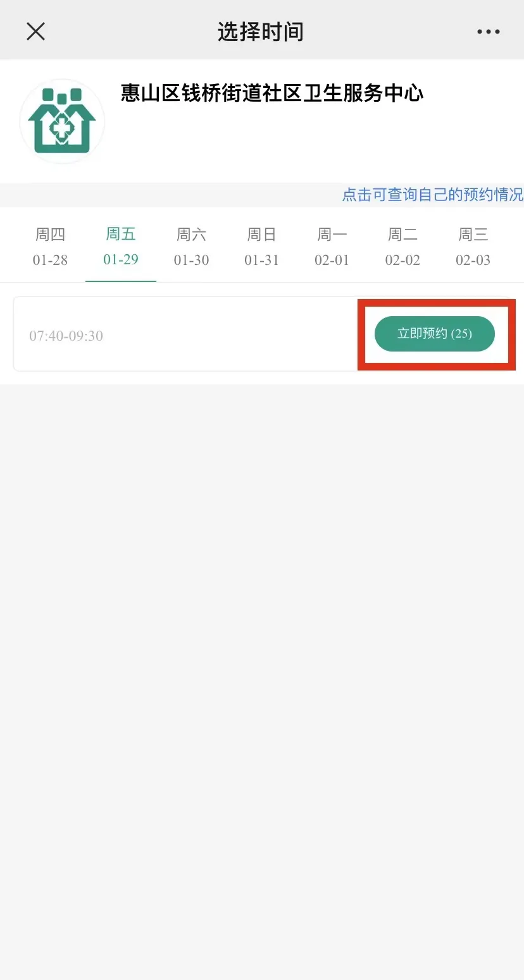Pick the 周二 02-02 date tab
Image resolution: width=524 pixels, height=980 pixels.
click(402, 247)
